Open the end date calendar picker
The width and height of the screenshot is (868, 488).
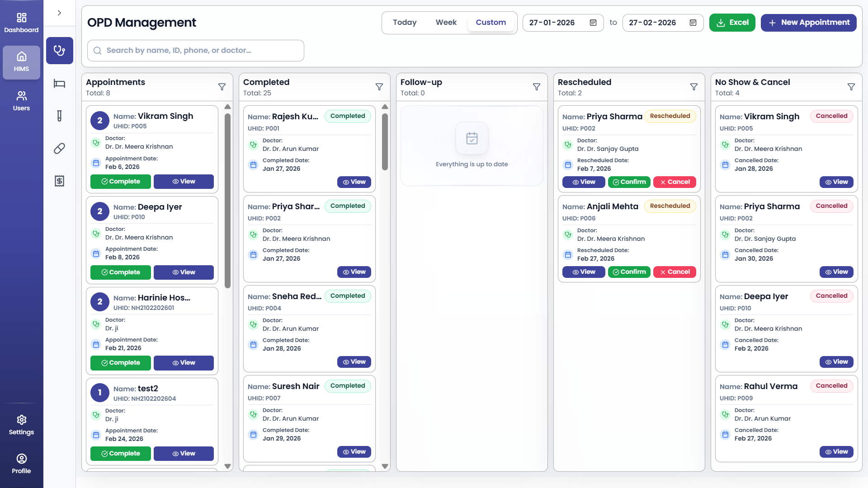point(693,23)
